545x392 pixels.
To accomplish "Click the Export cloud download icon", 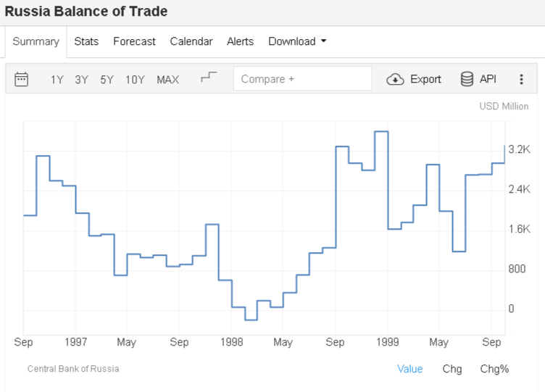I will pos(395,79).
